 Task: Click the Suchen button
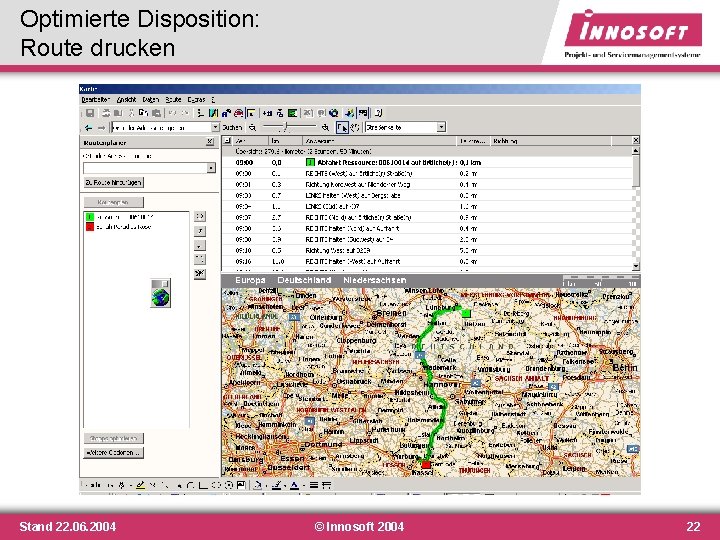(x=232, y=128)
